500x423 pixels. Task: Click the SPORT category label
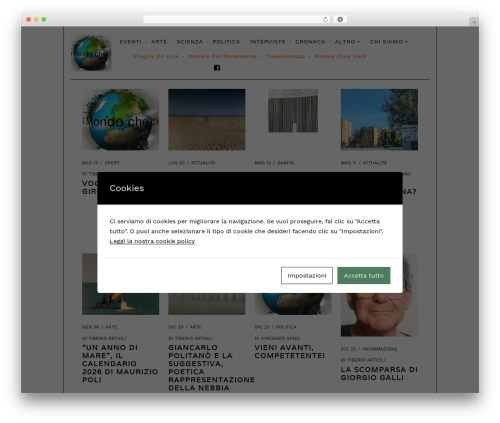pyautogui.click(x=112, y=163)
